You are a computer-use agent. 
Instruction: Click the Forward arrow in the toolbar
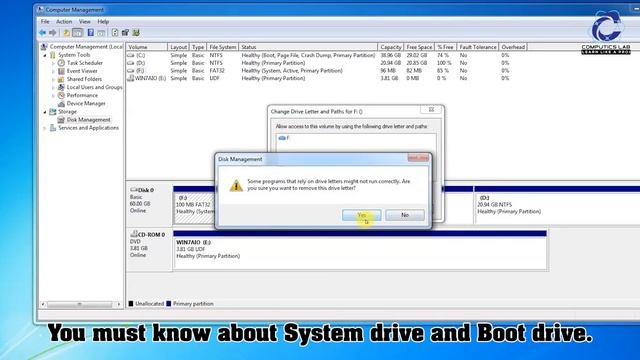[x=53, y=33]
